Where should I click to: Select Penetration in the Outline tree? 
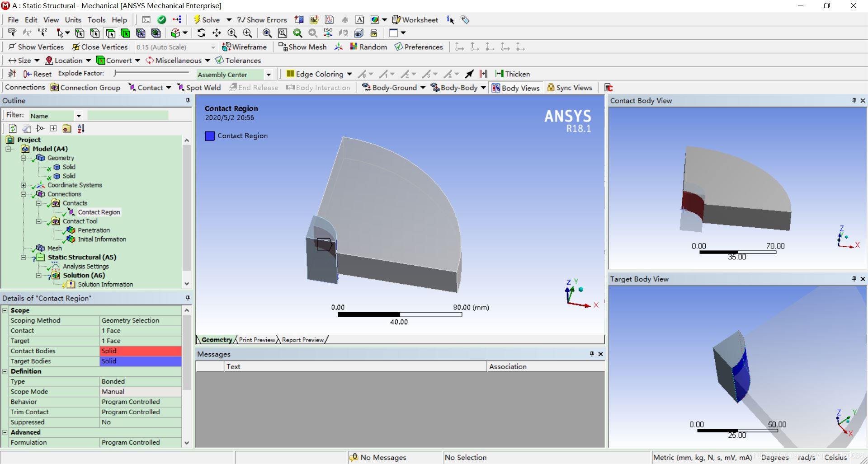click(94, 230)
